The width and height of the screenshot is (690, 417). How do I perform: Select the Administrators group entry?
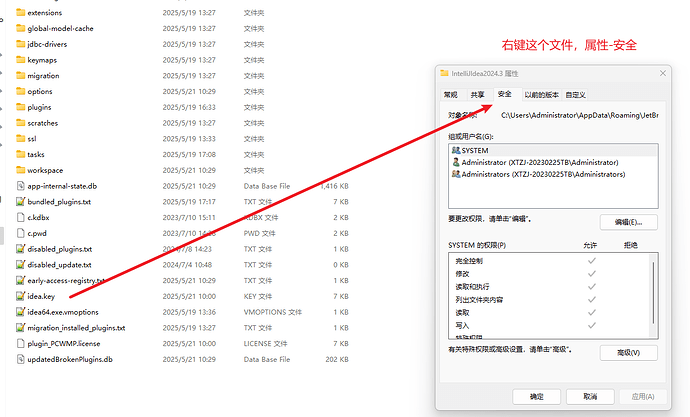click(553, 174)
